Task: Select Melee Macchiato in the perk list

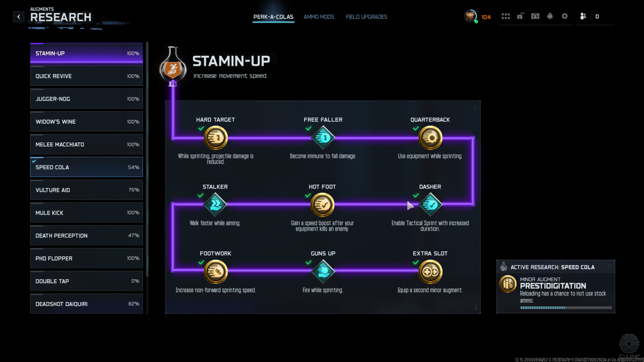Action: coord(87,145)
